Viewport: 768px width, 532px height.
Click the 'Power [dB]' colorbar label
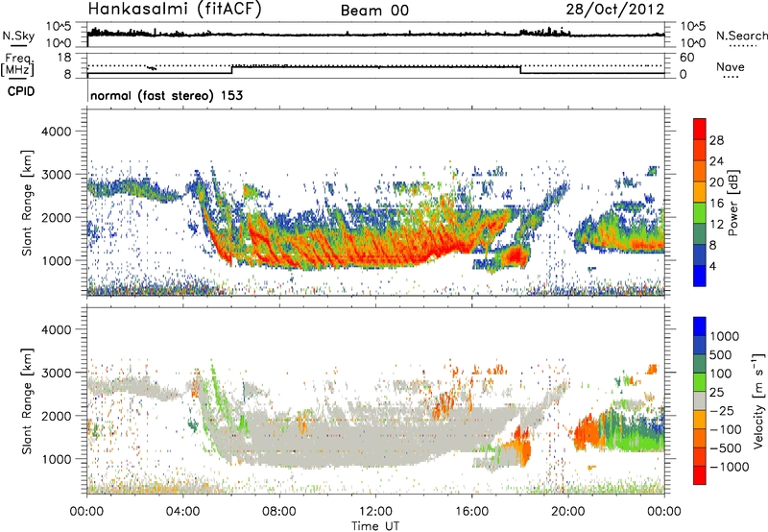(x=732, y=203)
